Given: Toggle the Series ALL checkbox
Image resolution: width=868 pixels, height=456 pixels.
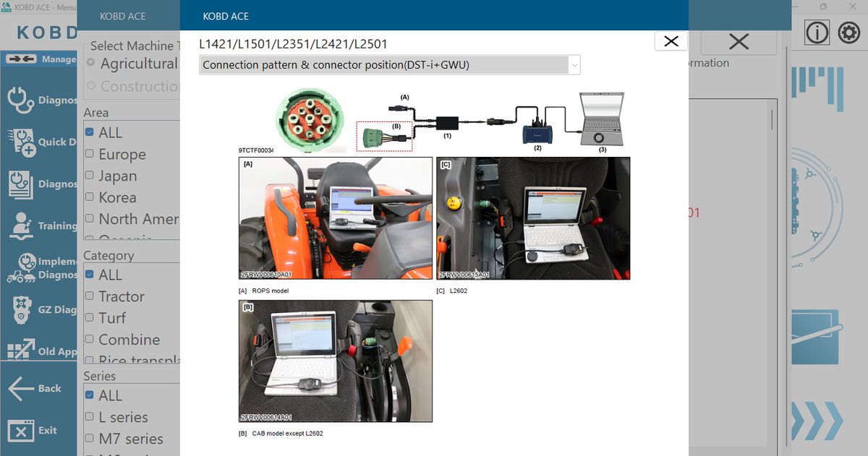Looking at the screenshot, I should [90, 395].
